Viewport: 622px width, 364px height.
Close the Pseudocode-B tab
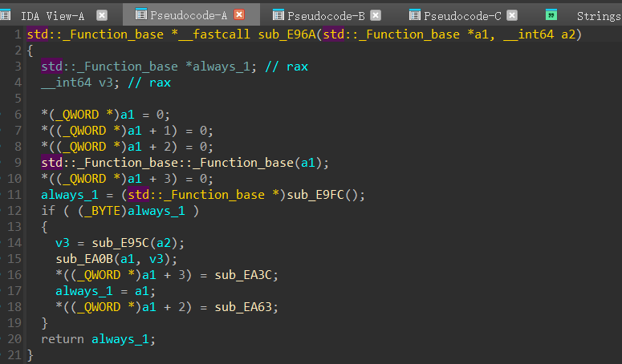(376, 15)
